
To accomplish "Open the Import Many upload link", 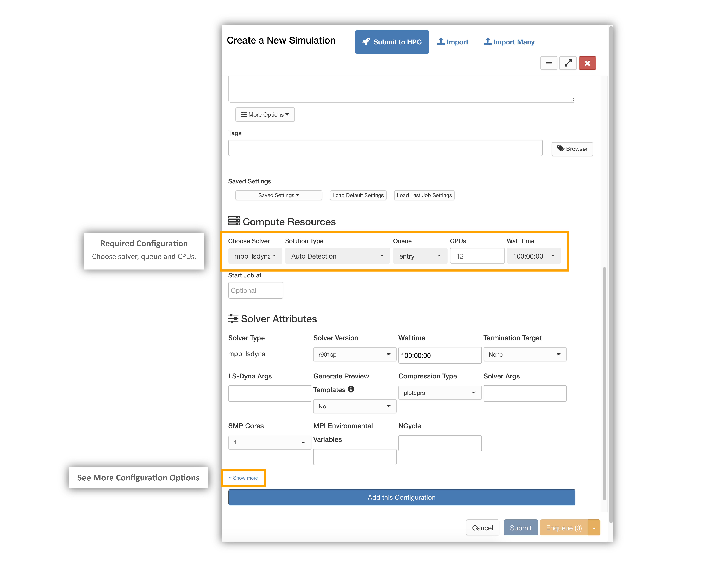I will pyautogui.click(x=509, y=42).
